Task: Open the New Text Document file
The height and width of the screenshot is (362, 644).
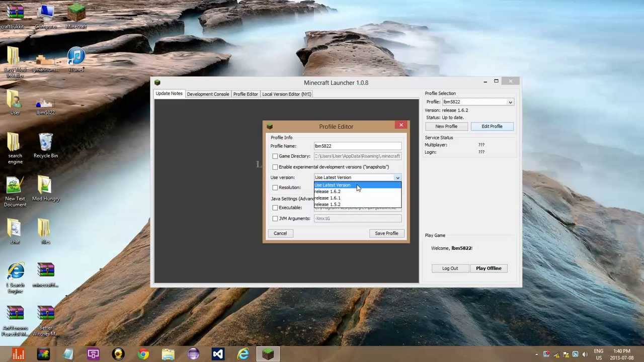Action: pyautogui.click(x=15, y=192)
